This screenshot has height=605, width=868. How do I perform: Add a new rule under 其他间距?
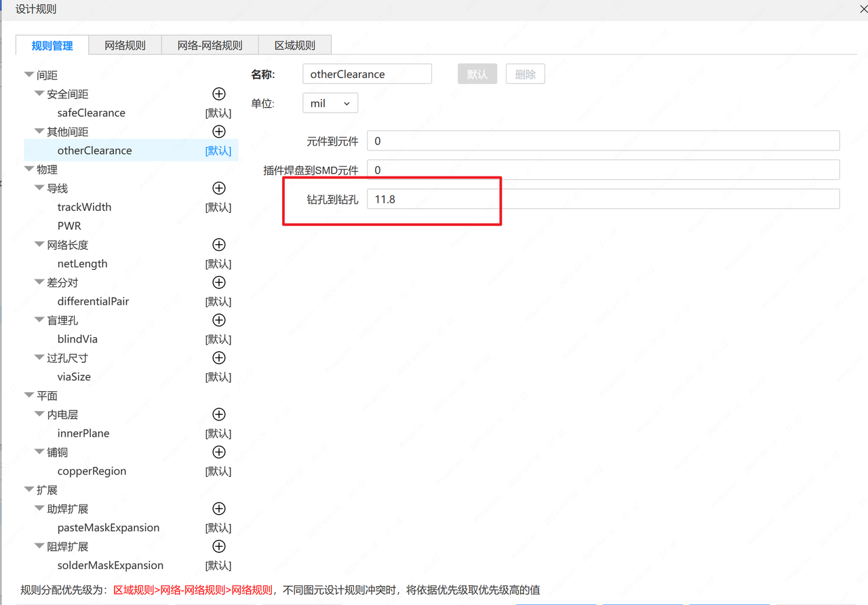[x=219, y=132]
